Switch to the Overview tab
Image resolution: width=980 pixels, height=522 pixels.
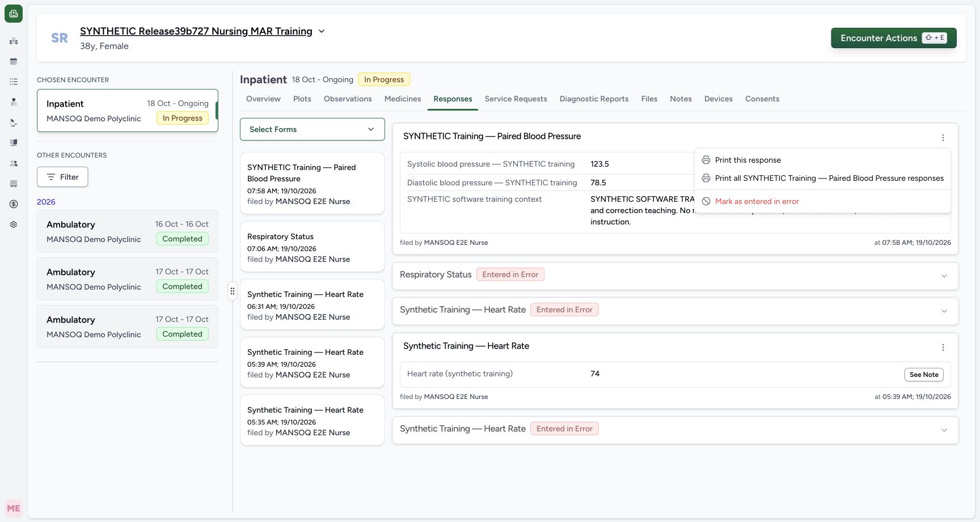point(263,99)
